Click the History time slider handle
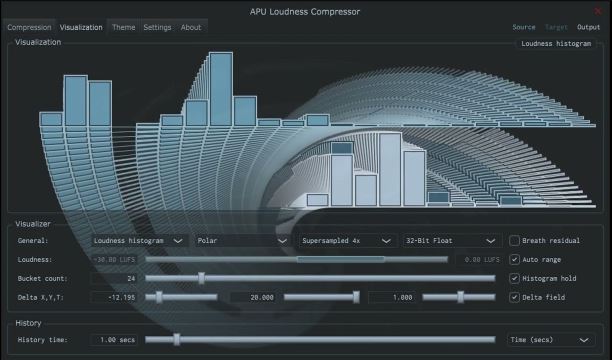The height and width of the screenshot is (360, 612). click(x=177, y=340)
